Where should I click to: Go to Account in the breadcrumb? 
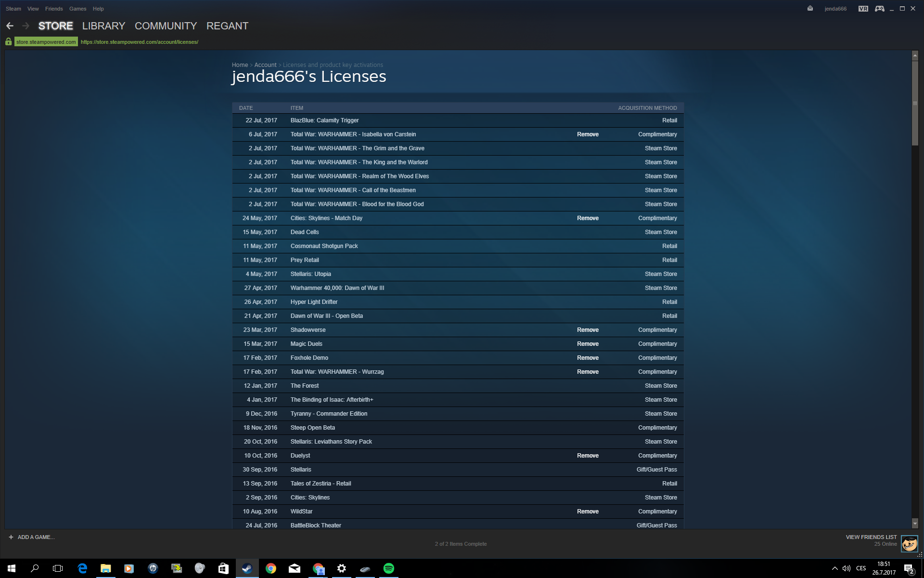(265, 65)
